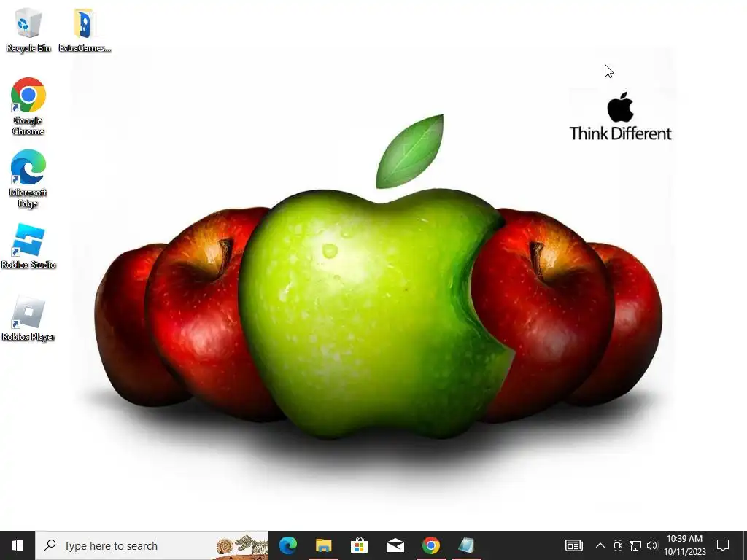Open the notepad-like app beside Chrome on taskbar
The height and width of the screenshot is (560, 747).
coord(466,545)
